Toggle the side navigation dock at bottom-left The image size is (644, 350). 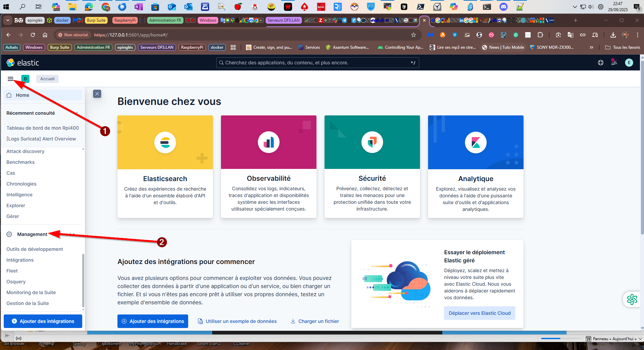(7, 335)
